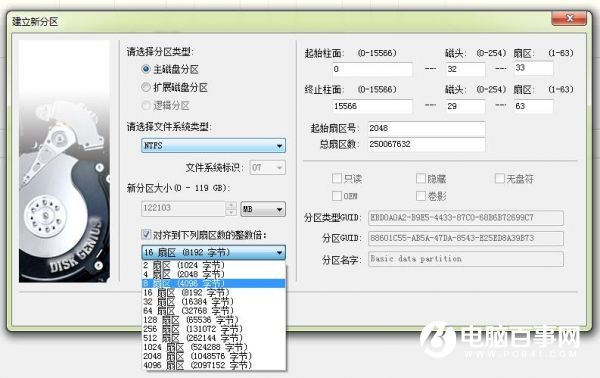
Task: Click the 起始扇区号 field showing 2048
Action: click(x=427, y=129)
